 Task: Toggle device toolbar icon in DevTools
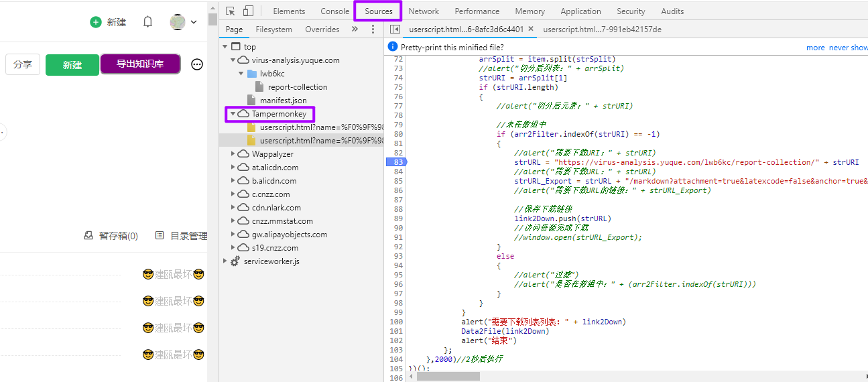(x=248, y=11)
